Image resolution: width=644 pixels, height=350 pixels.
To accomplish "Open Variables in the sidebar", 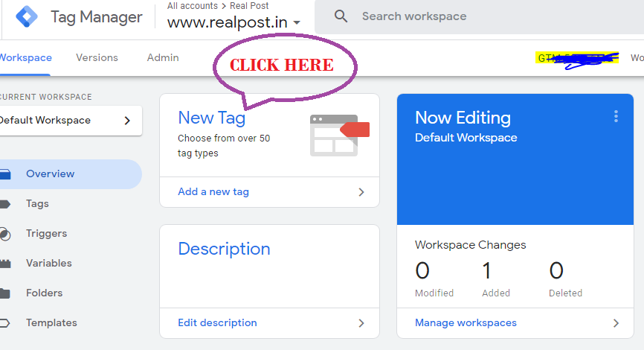I will pyautogui.click(x=49, y=263).
